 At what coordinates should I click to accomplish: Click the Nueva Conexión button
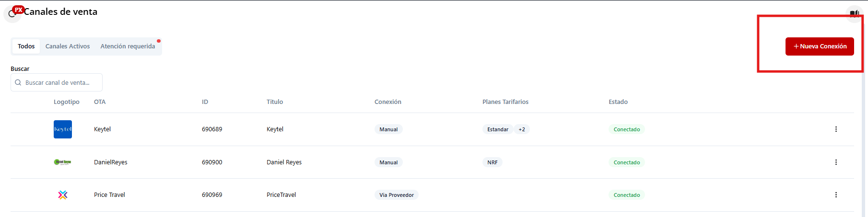820,46
